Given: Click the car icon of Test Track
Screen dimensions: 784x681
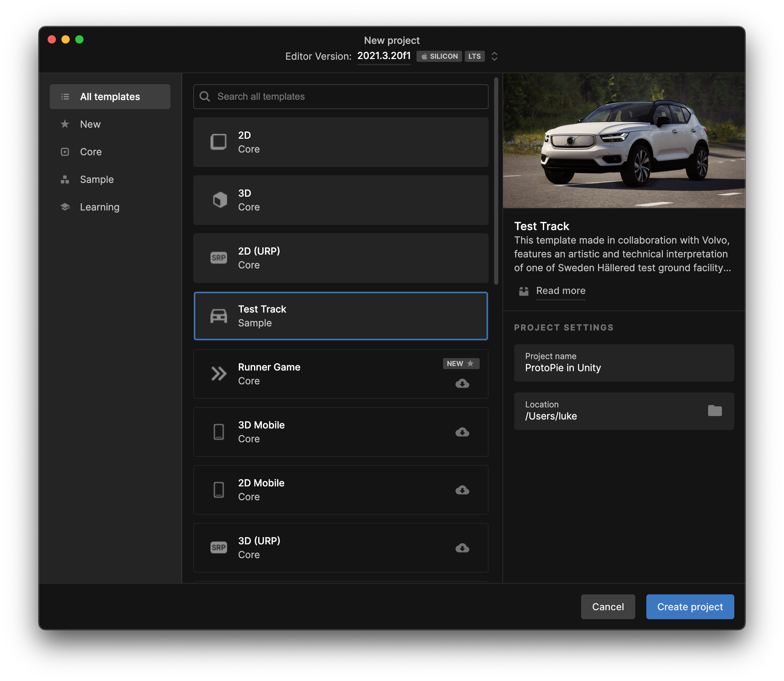Looking at the screenshot, I should click(219, 316).
